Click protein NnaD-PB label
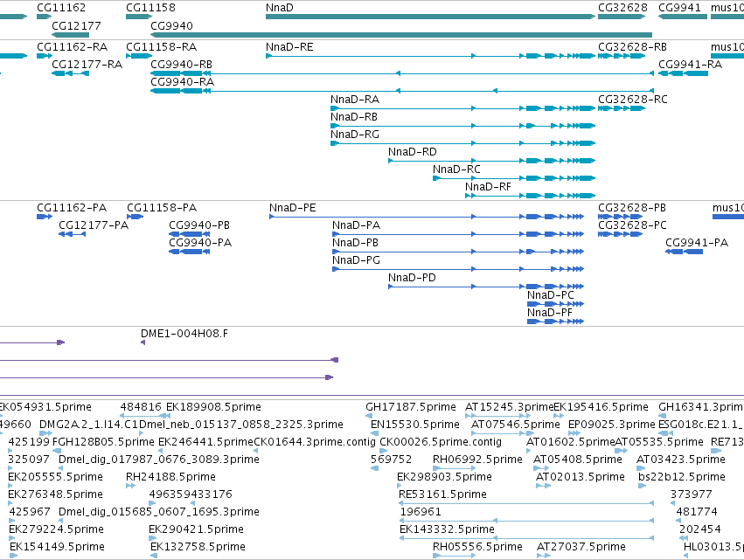 pyautogui.click(x=356, y=242)
